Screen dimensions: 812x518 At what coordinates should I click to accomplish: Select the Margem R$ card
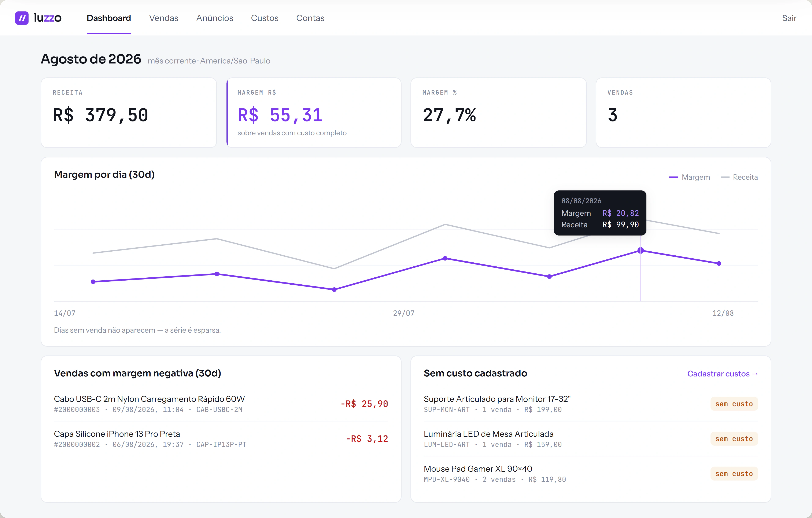click(x=314, y=113)
